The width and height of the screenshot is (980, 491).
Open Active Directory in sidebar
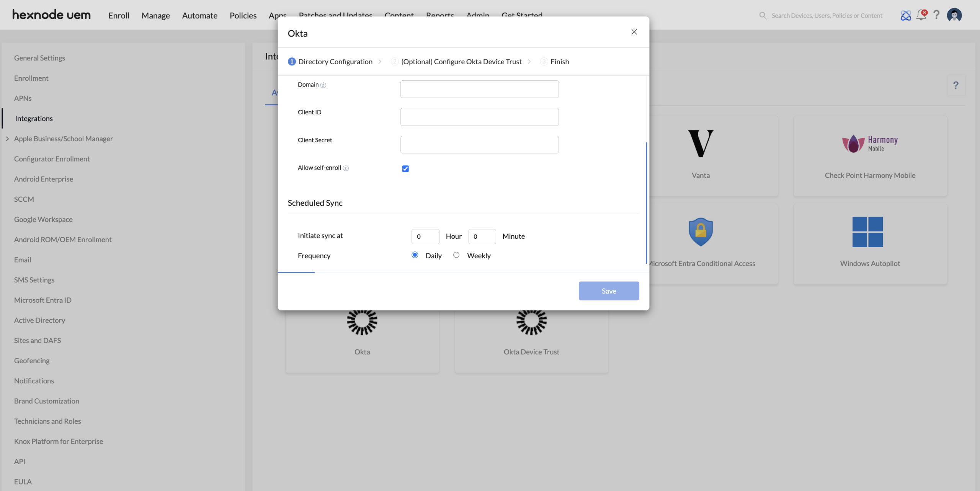point(39,320)
